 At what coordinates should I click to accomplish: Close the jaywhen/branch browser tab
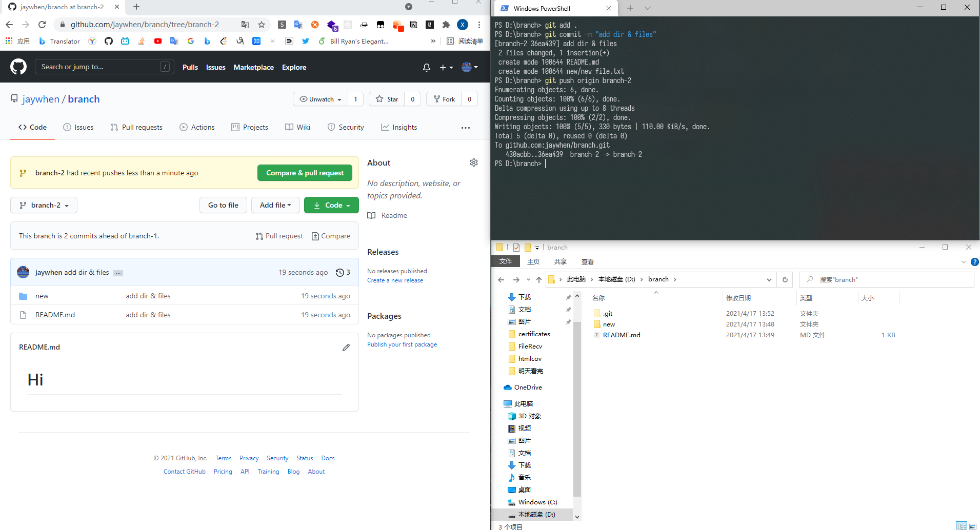click(x=117, y=7)
